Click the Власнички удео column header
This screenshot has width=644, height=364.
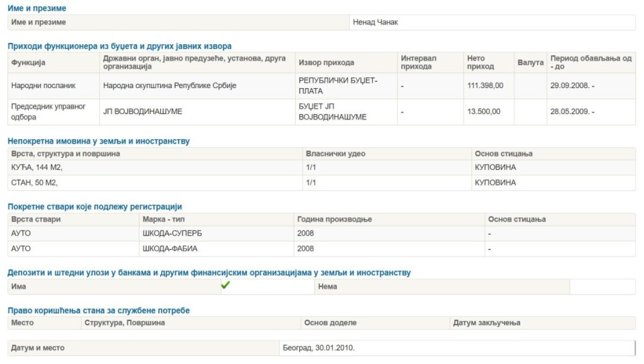tap(335, 154)
